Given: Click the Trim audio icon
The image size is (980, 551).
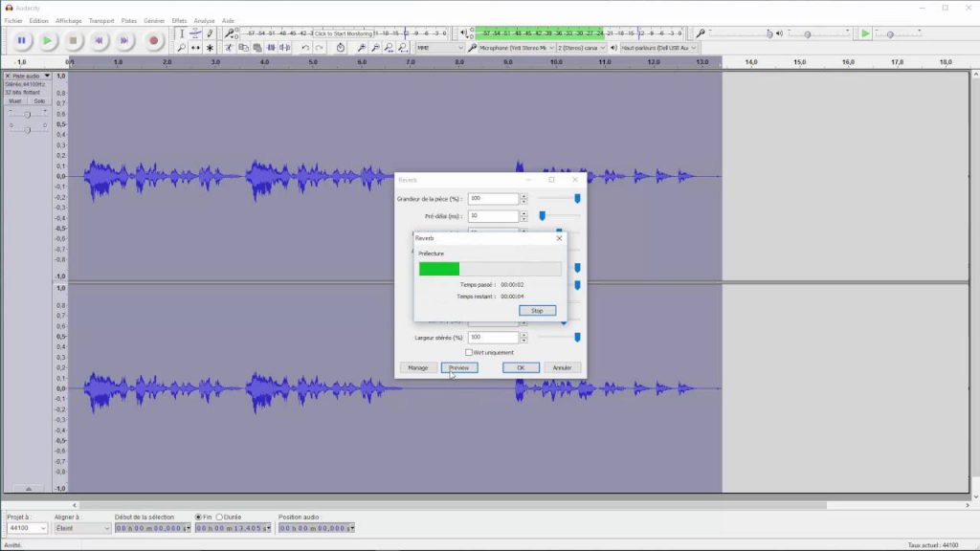Looking at the screenshot, I should 271,48.
